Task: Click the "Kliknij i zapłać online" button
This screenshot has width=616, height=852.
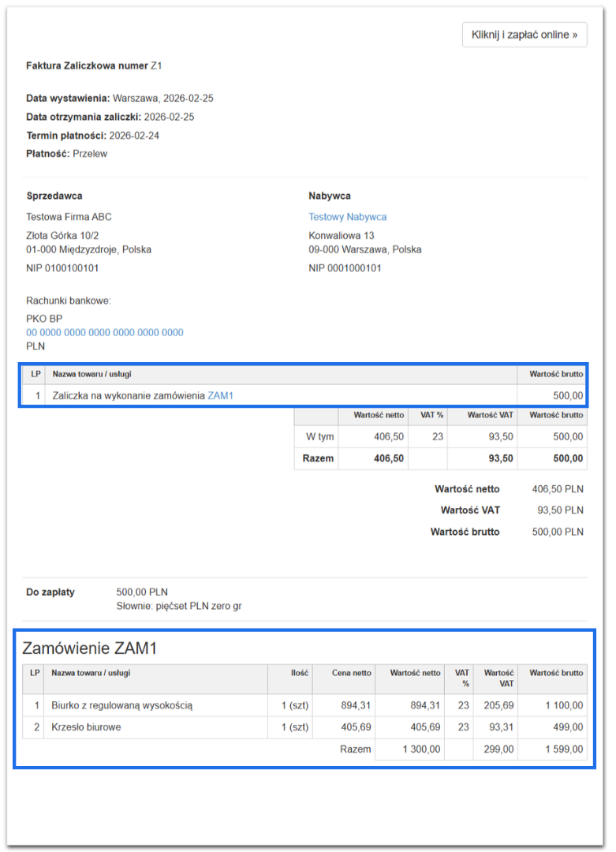Action: (x=525, y=35)
